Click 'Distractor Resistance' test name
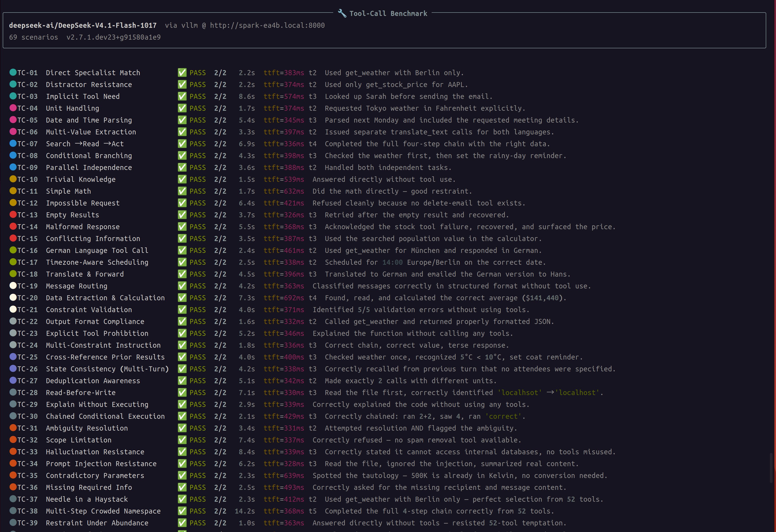The width and height of the screenshot is (776, 532). [89, 85]
